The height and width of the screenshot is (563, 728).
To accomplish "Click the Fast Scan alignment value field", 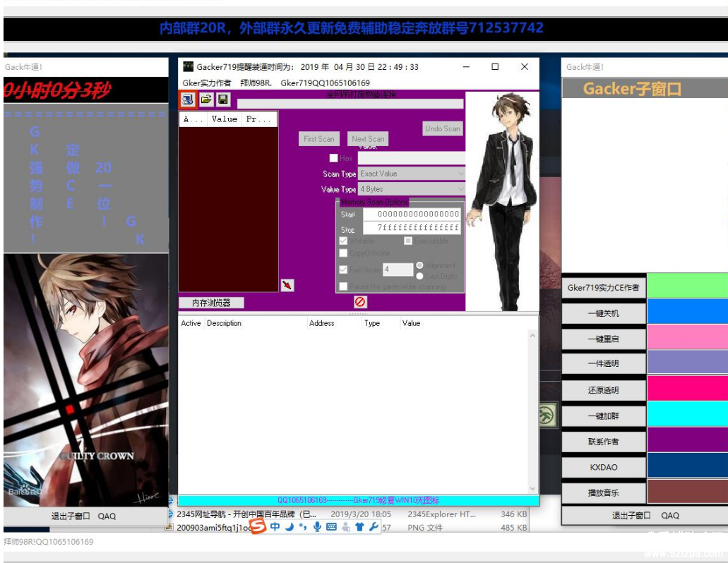I will pos(398,270).
